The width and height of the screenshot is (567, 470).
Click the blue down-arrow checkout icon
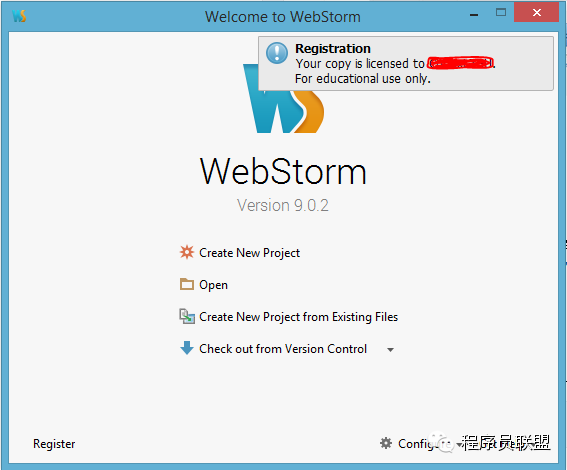click(x=187, y=348)
